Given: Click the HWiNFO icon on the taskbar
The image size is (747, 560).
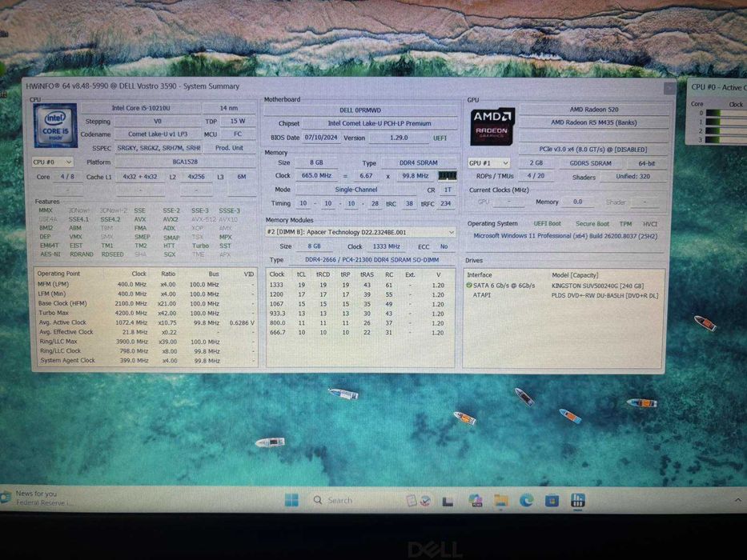Looking at the screenshot, I should 578,501.
